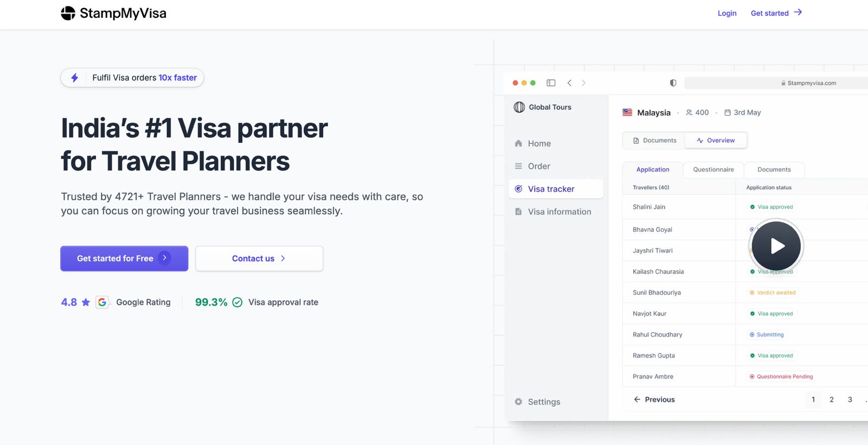Viewport: 868px width, 445px height.
Task: Click the arrow circle in Get started for Free
Action: 164,258
